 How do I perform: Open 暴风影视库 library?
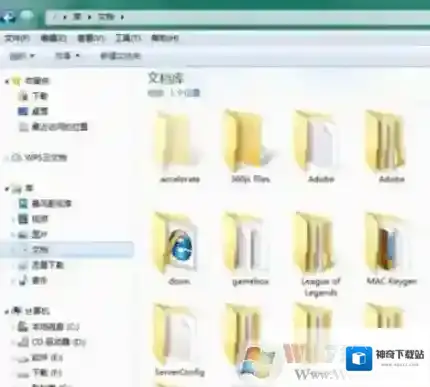coord(51,203)
